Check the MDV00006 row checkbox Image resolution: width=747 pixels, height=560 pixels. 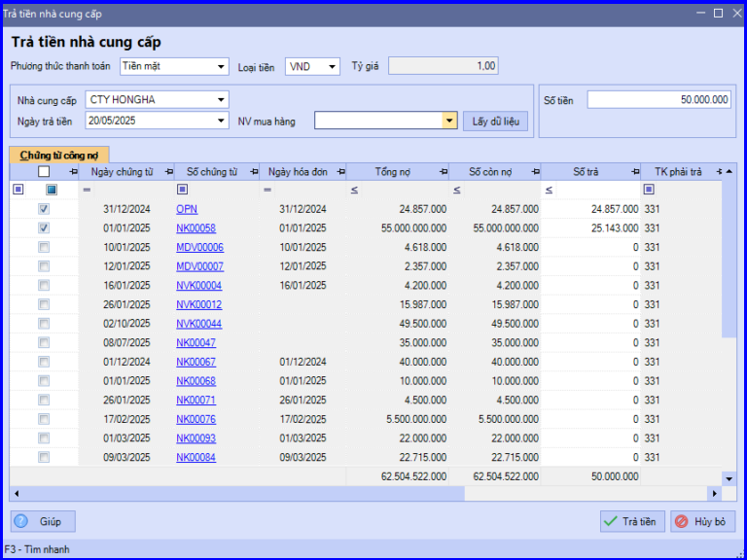44,247
